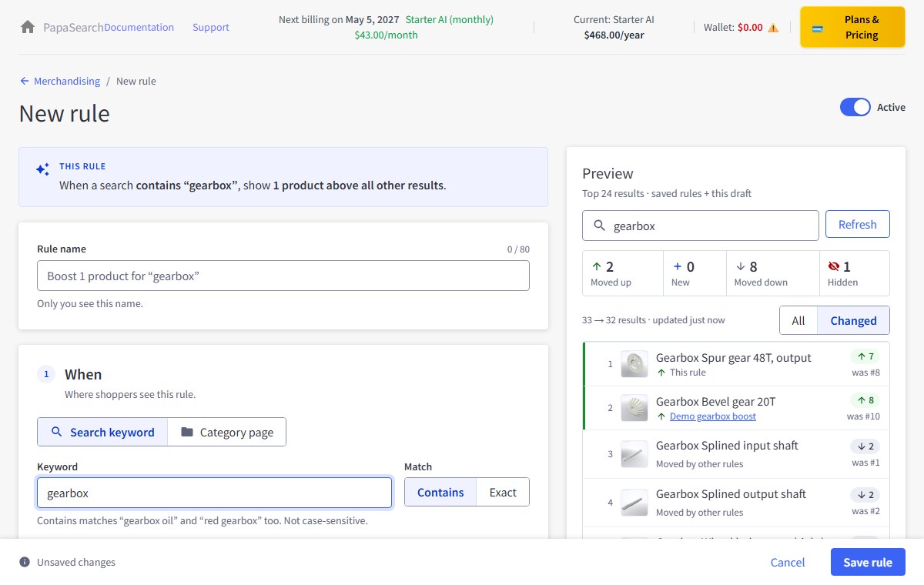The image size is (924, 585).
Task: Click the magnifier icon in preview search
Action: (x=599, y=226)
